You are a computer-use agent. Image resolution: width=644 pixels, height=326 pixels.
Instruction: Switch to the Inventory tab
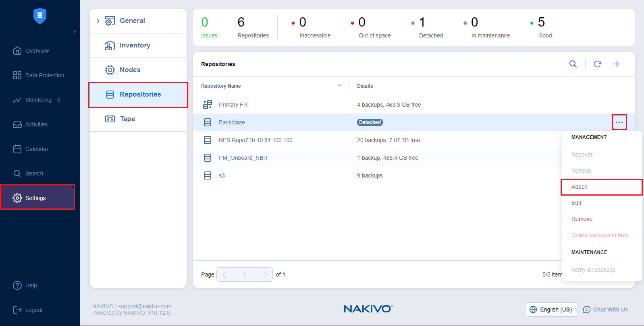tap(135, 45)
